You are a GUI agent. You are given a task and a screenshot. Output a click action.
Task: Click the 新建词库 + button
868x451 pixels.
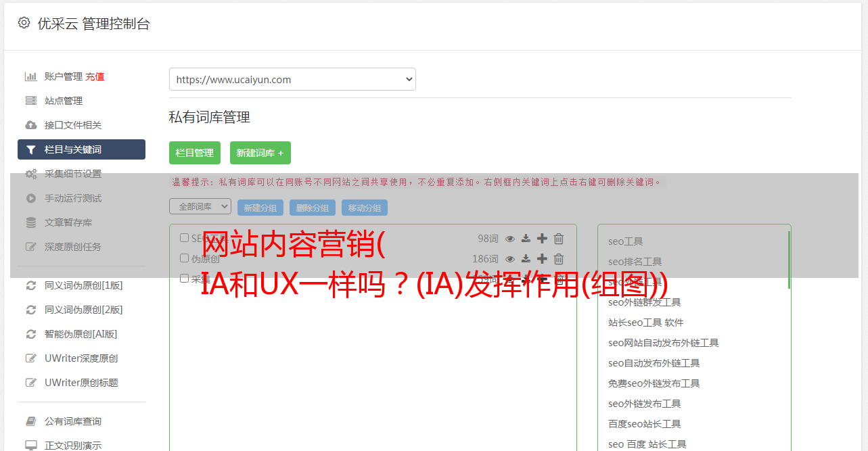click(x=260, y=153)
